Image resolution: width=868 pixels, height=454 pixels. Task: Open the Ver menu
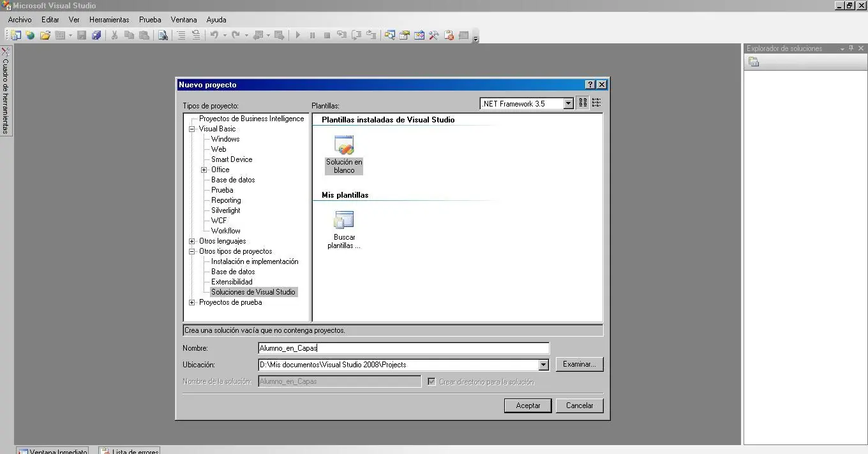74,20
